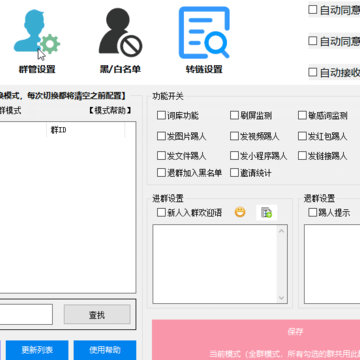Tick the first 自动同意 checkbox at top
Image resolution: width=360 pixels, height=360 pixels.
(313, 10)
